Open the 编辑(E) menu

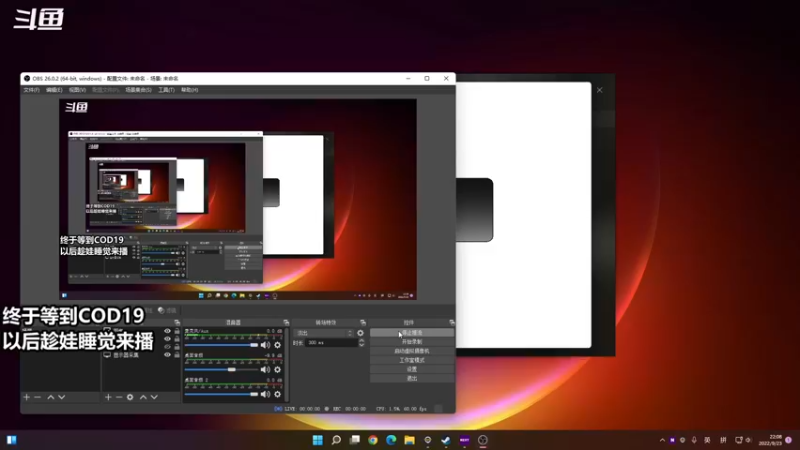click(x=54, y=90)
